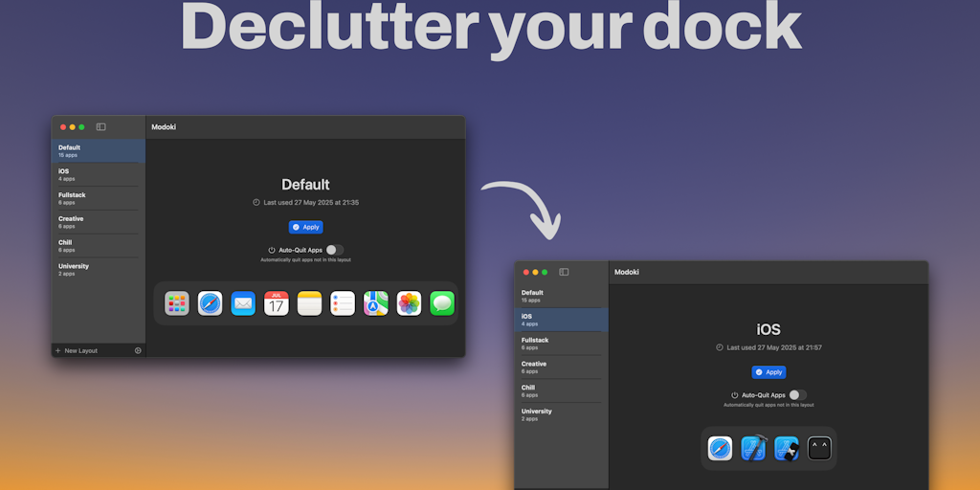The height and width of the screenshot is (490, 980).
Task: Select Creative layout in left window sidebar
Action: (x=99, y=222)
